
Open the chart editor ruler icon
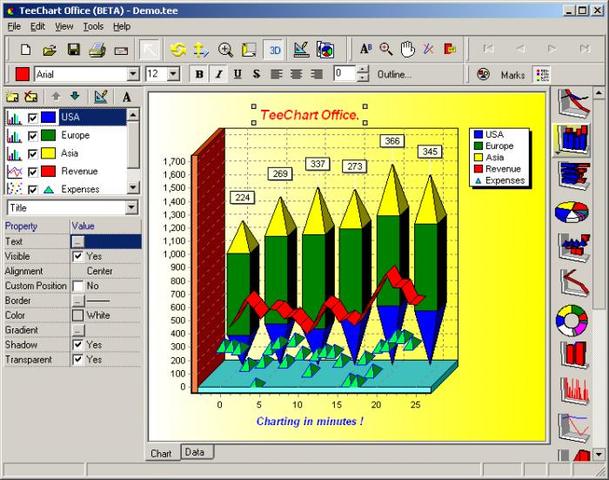[301, 50]
